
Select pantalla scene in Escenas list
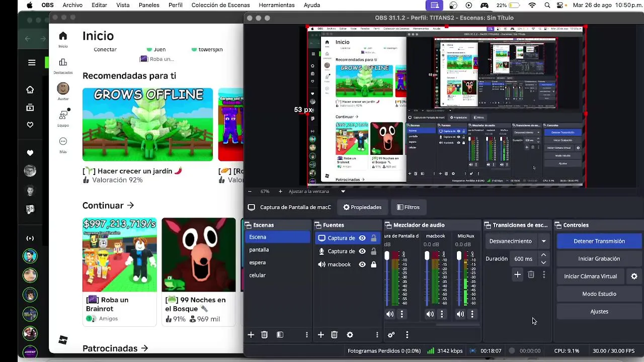(x=277, y=250)
